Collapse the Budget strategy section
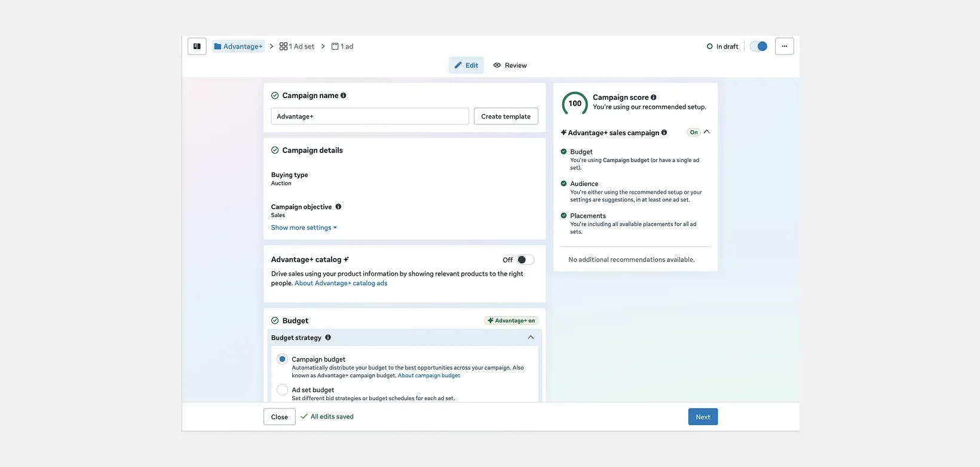 (531, 337)
